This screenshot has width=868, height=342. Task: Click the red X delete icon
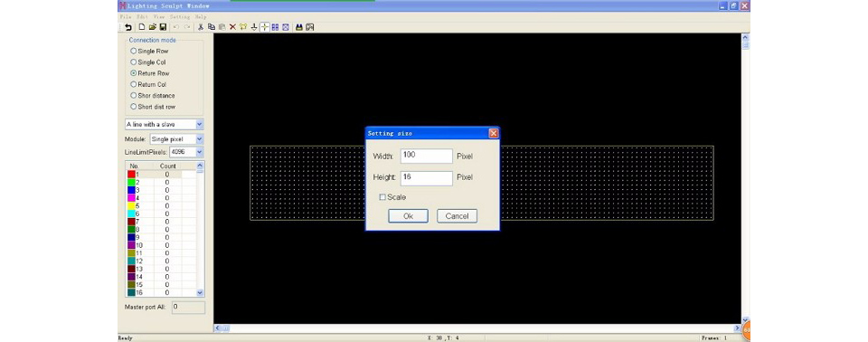point(232,26)
